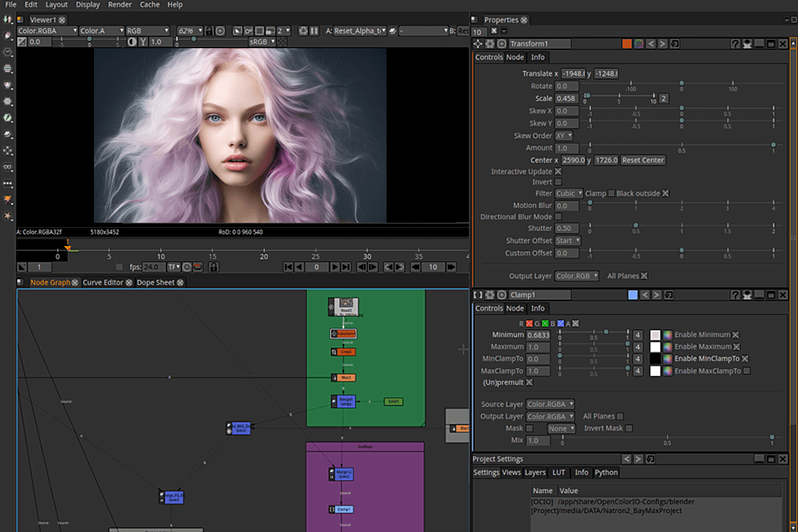
Task: Click the clip-to-project-format viewer icon
Action: (x=238, y=31)
